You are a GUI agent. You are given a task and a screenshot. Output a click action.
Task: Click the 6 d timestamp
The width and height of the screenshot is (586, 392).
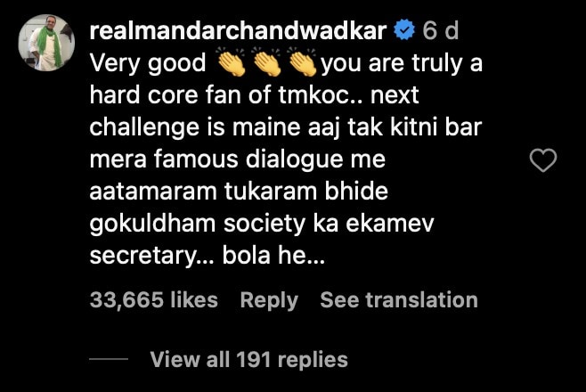[440, 31]
